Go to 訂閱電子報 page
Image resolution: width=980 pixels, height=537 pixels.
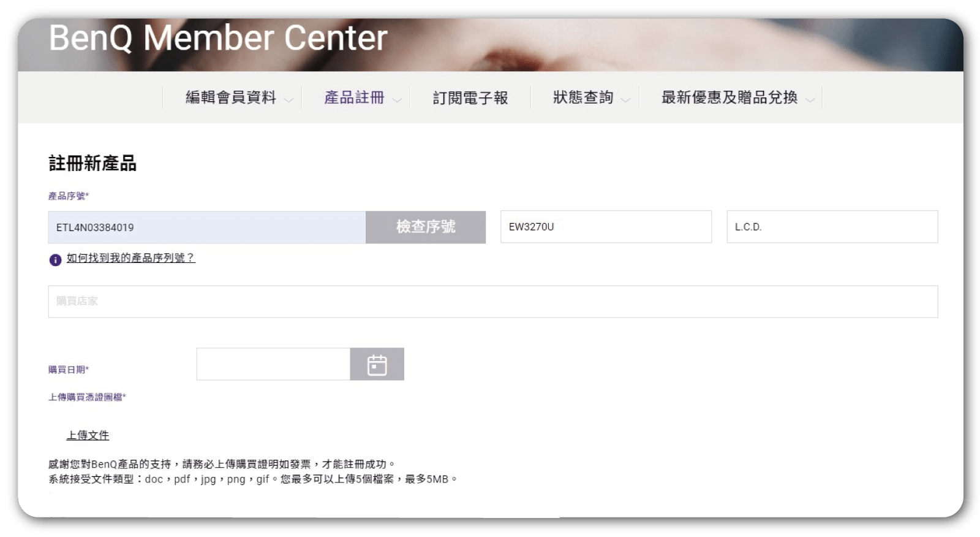470,97
